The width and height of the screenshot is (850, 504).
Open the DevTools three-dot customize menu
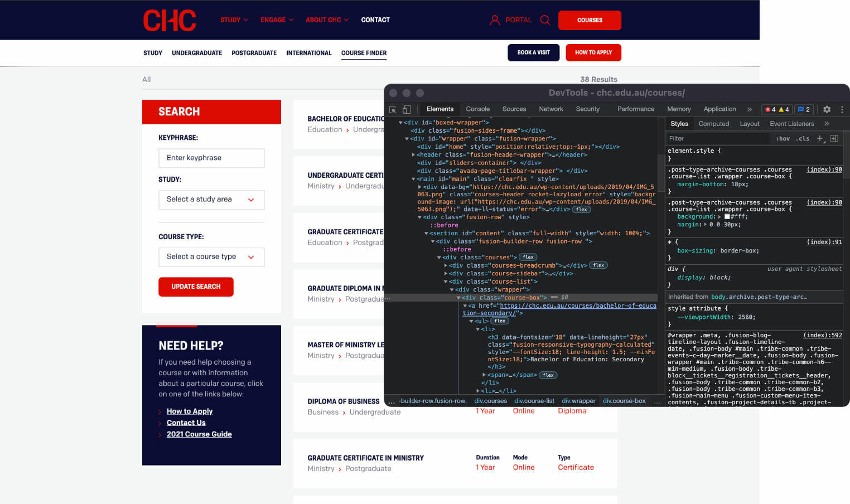tap(842, 109)
